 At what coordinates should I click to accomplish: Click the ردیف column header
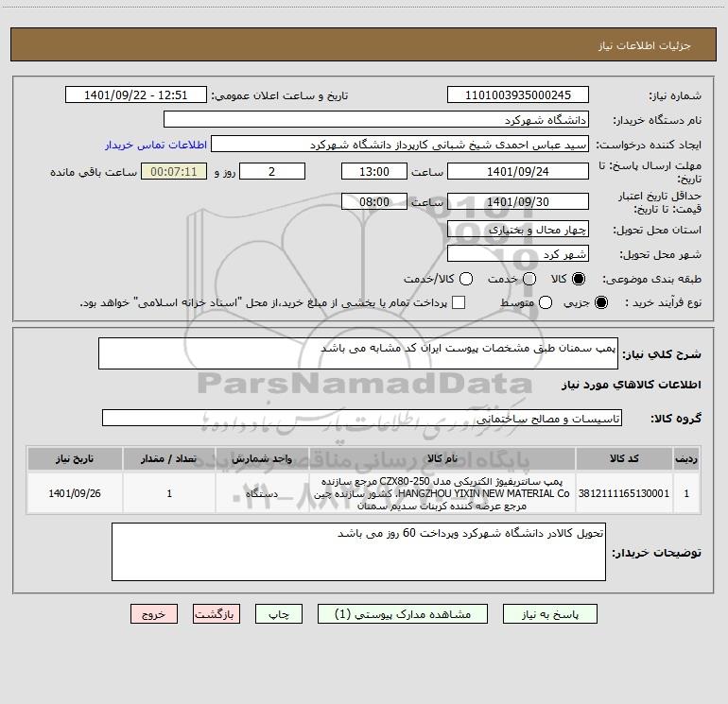click(x=686, y=459)
